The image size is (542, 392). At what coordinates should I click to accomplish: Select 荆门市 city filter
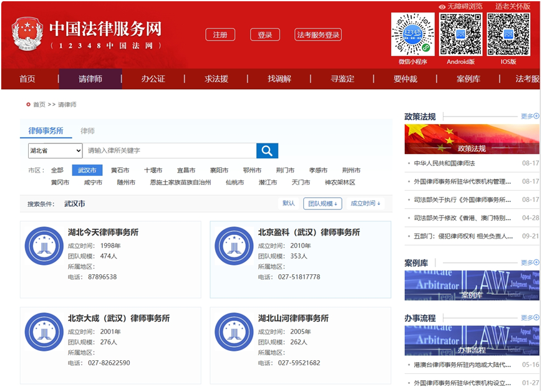pyautogui.click(x=285, y=170)
